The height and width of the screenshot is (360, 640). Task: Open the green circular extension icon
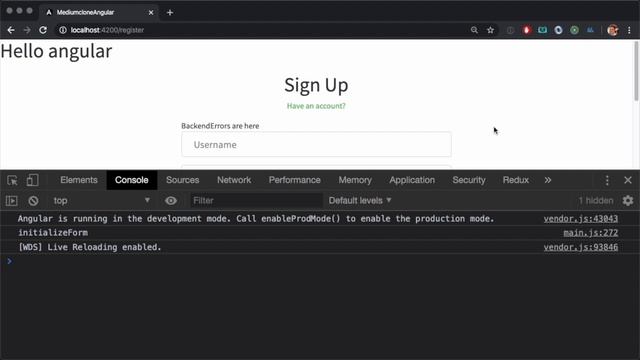point(574,30)
